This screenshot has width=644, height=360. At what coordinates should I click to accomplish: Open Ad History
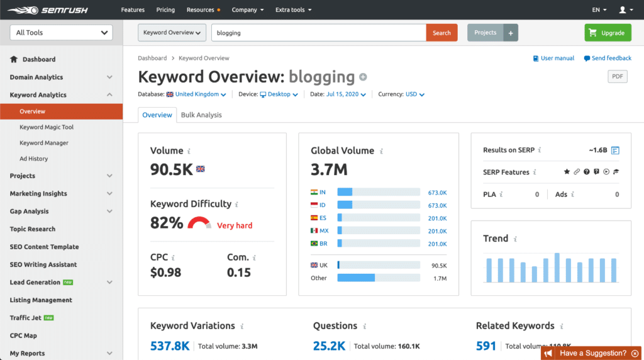tap(34, 158)
